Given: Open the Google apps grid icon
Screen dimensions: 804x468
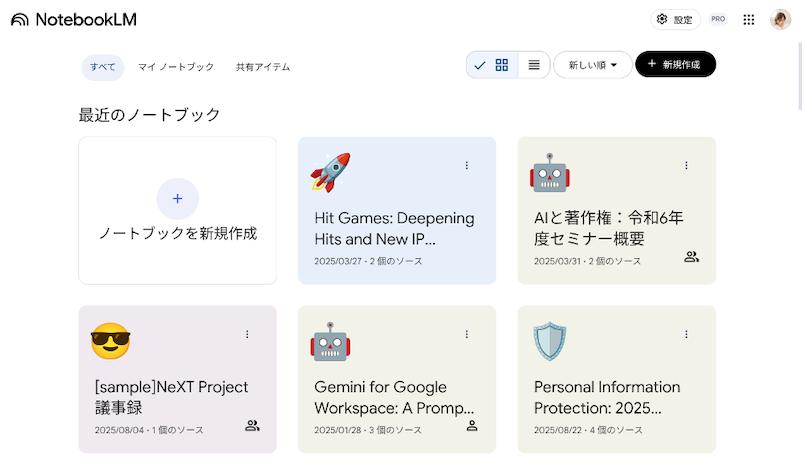Looking at the screenshot, I should pos(749,19).
